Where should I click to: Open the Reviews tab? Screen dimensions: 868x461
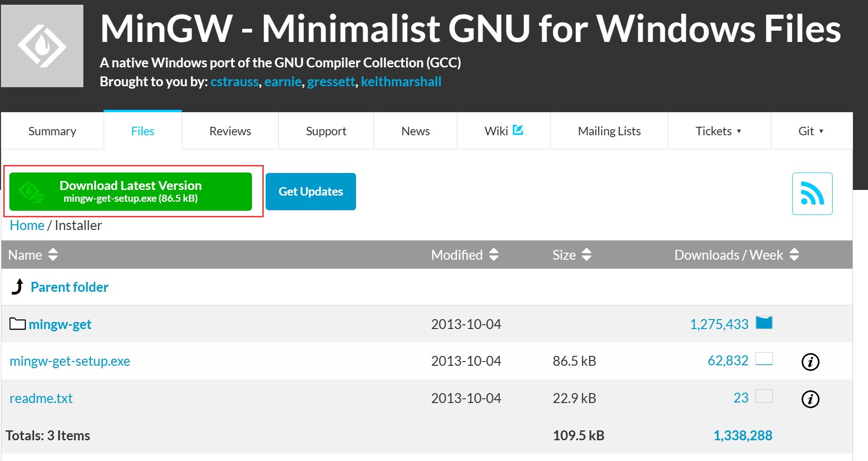click(230, 131)
